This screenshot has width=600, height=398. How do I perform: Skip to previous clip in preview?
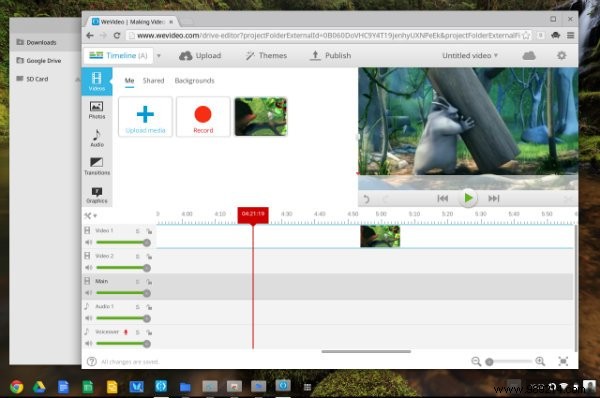(x=443, y=198)
